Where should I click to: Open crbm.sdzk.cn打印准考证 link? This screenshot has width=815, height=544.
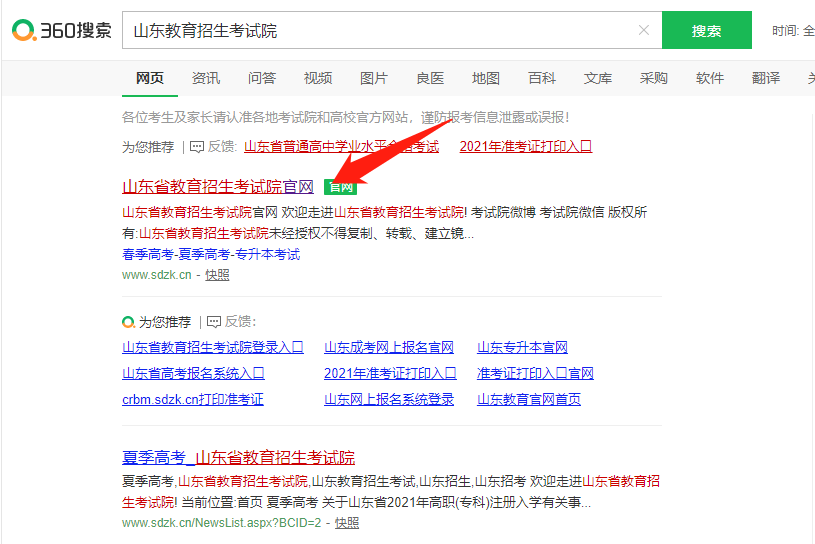pyautogui.click(x=193, y=399)
